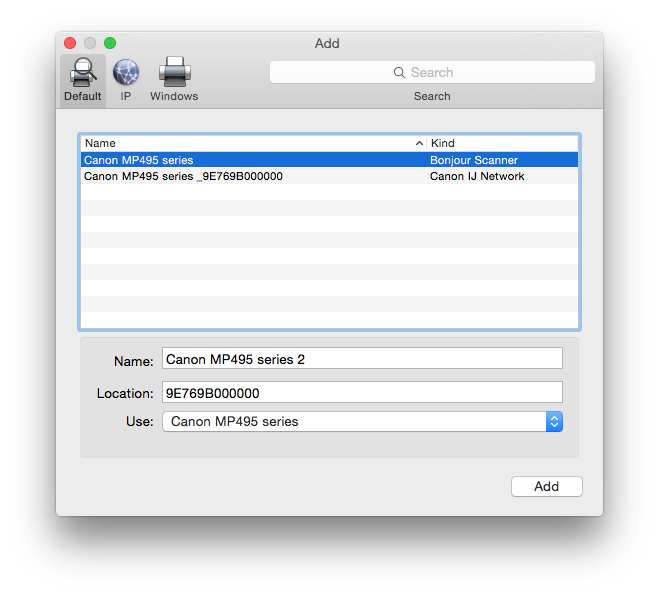Toggle sort order arrow in Name column
659x596 pixels.
[419, 143]
